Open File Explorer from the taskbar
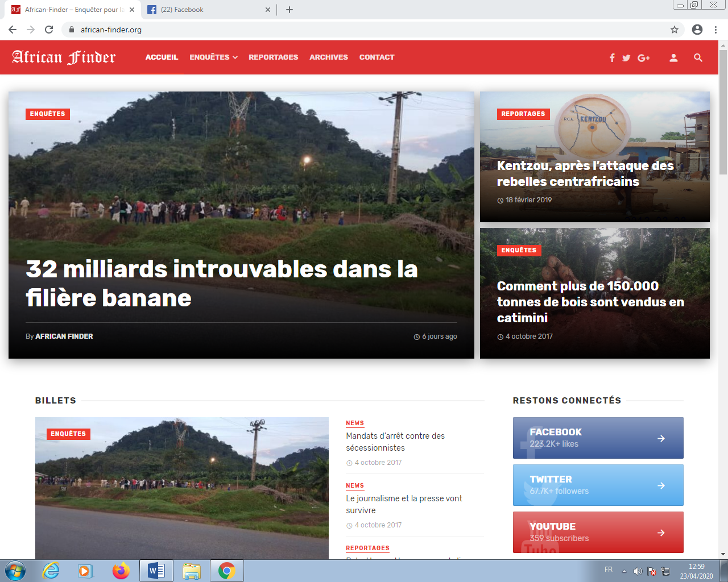The width and height of the screenshot is (728, 582). point(192,571)
